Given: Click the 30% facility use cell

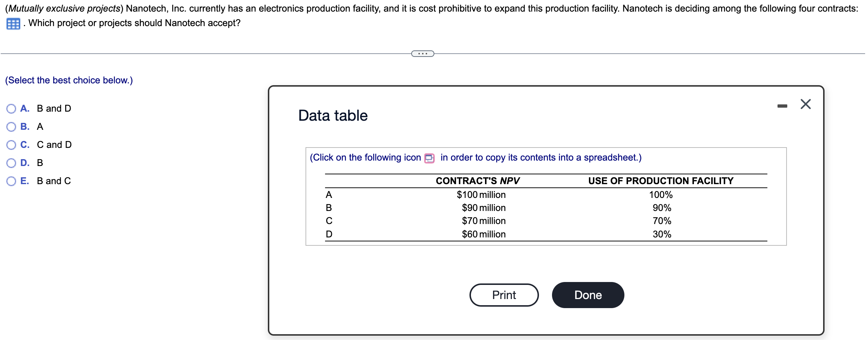Looking at the screenshot, I should pos(662,235).
